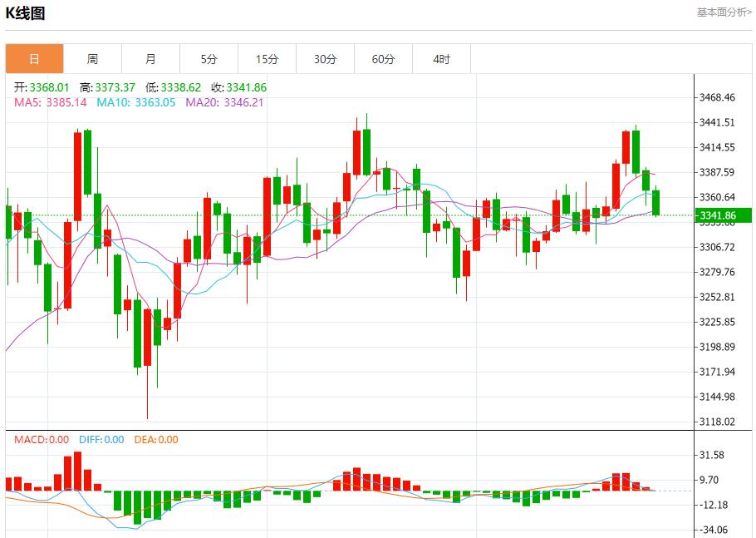Select the 5分 timeframe
The width and height of the screenshot is (756, 538).
point(209,58)
